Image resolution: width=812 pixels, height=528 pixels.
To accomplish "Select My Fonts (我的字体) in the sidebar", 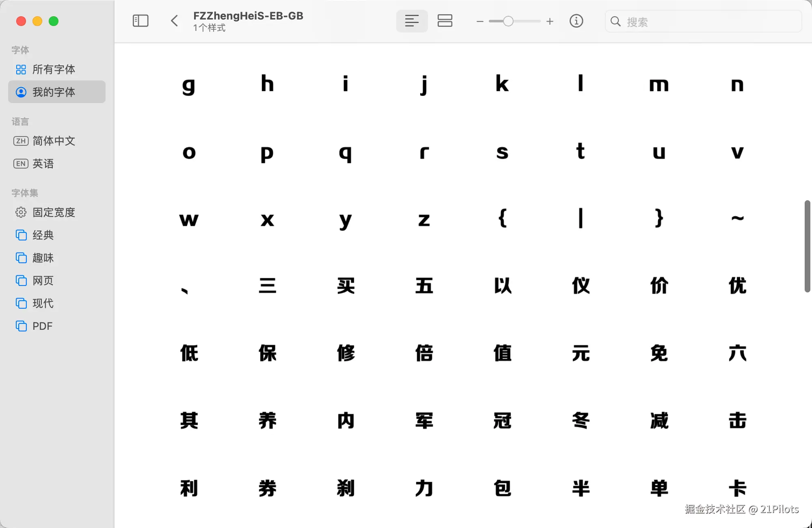I will pos(54,92).
